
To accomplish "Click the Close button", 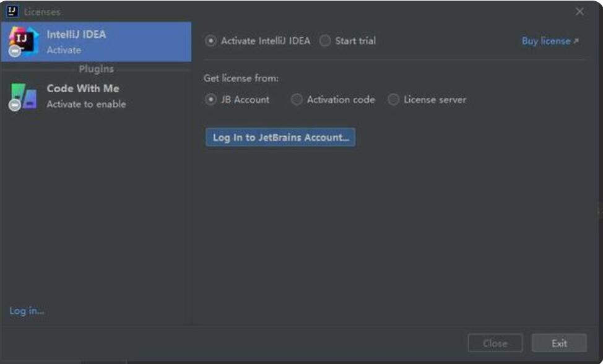I will [495, 343].
